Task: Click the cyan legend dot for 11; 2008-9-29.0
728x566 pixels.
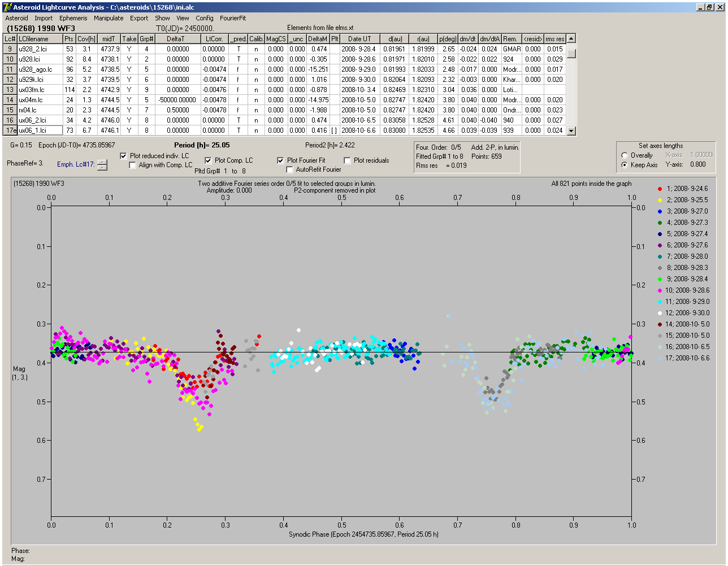Action: pos(660,302)
